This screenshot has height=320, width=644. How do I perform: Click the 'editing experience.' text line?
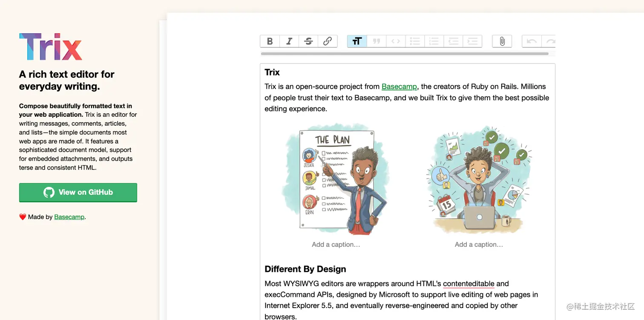pos(296,109)
